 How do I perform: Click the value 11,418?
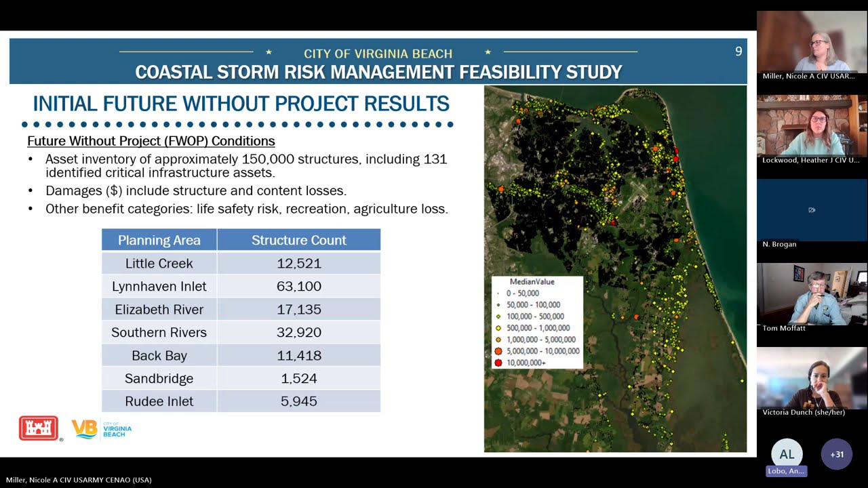tap(299, 355)
